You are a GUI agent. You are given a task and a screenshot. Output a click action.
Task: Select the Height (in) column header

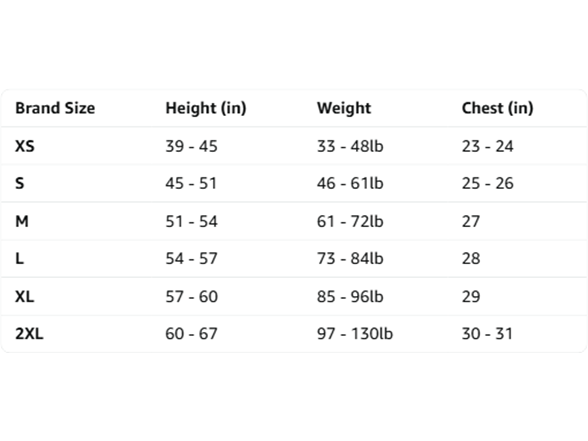(x=206, y=108)
